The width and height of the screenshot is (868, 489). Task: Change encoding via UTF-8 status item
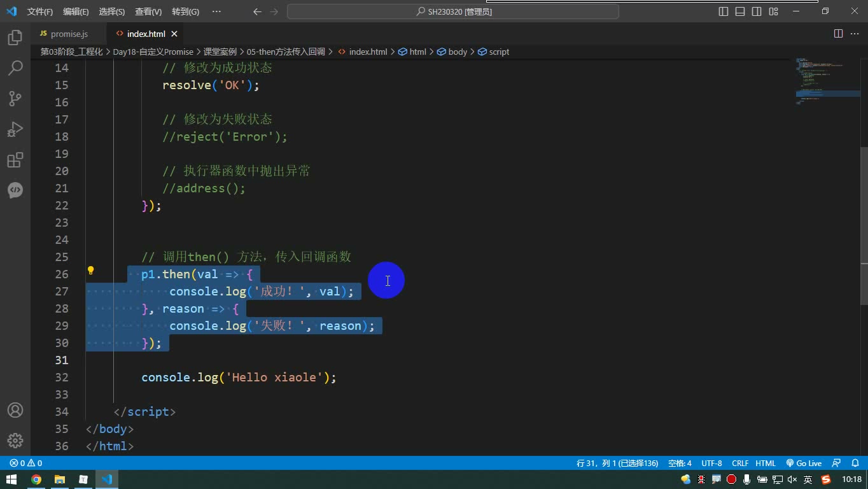(711, 464)
